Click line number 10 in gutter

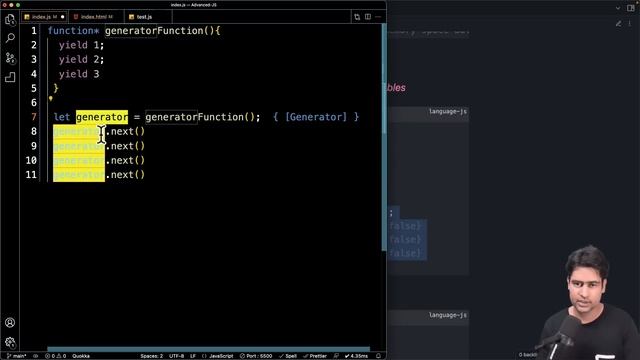coord(31,160)
